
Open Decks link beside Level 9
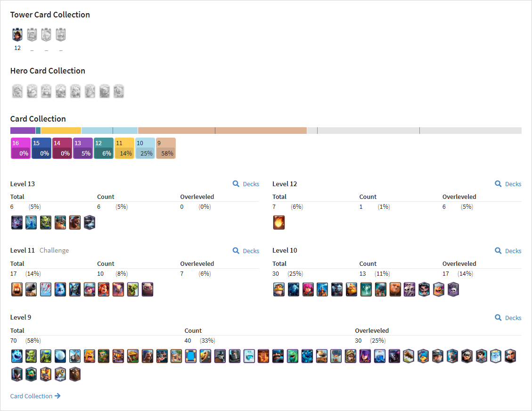(508, 318)
